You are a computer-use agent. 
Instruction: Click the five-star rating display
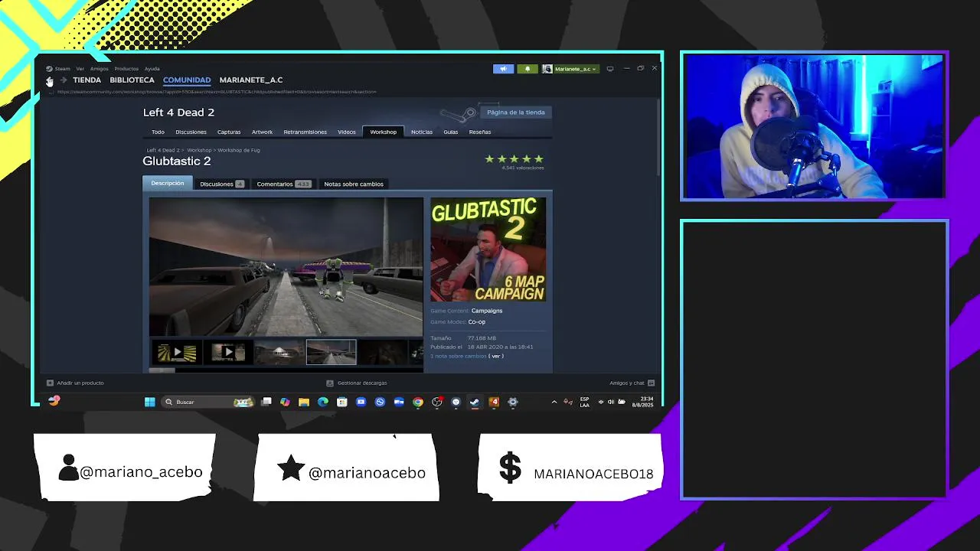(514, 159)
